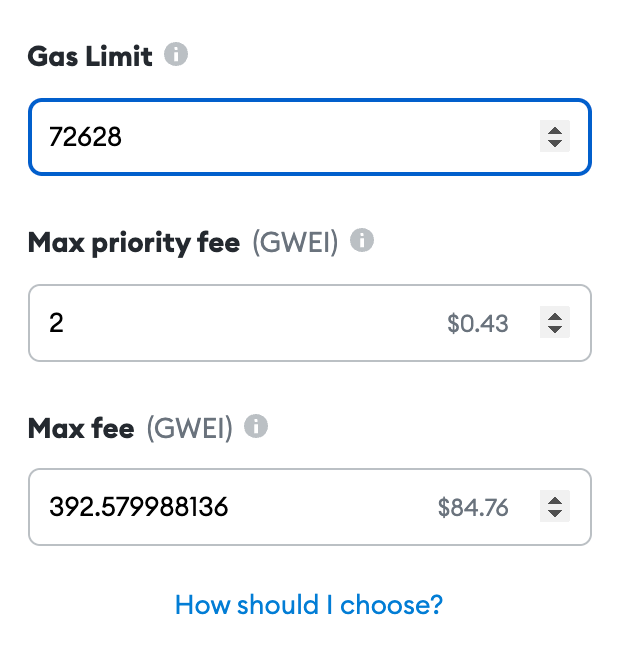The height and width of the screenshot is (648, 620).
Task: Increment Max fee with the up arrow
Action: coord(555,500)
